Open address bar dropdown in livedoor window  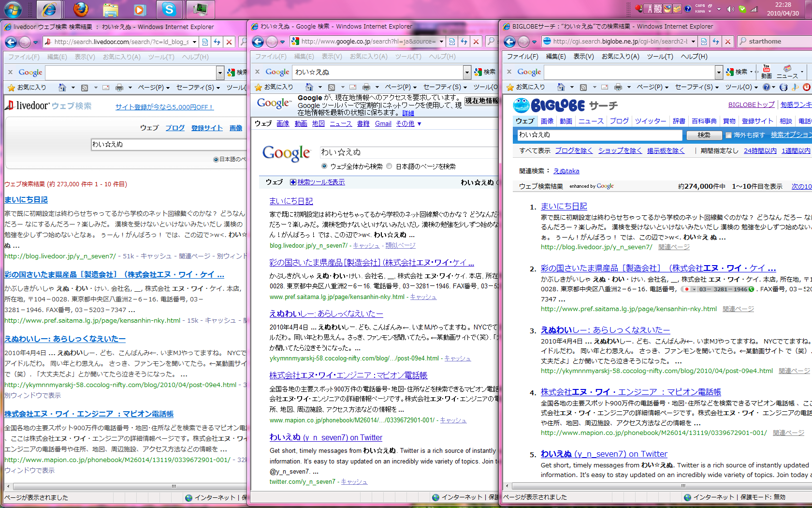[194, 42]
